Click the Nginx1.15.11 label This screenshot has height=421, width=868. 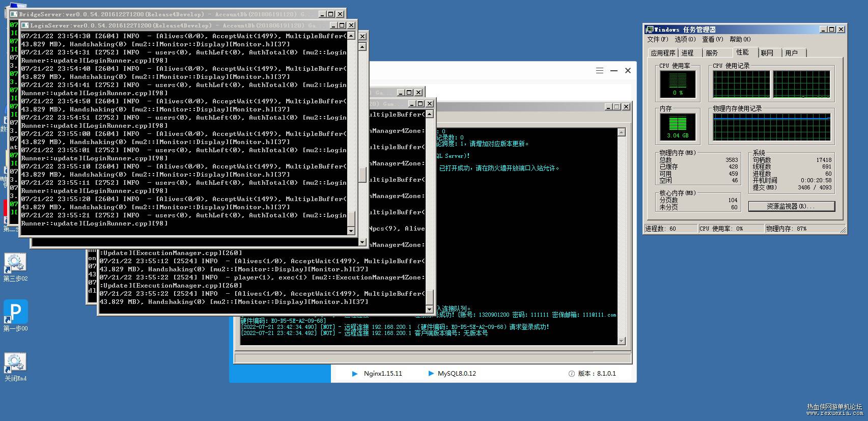(x=383, y=374)
